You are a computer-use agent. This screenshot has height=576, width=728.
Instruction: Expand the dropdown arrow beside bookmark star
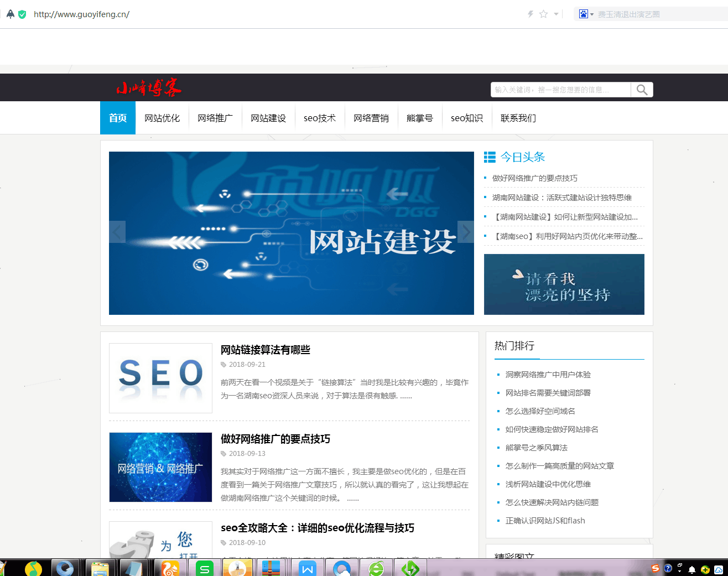[556, 14]
